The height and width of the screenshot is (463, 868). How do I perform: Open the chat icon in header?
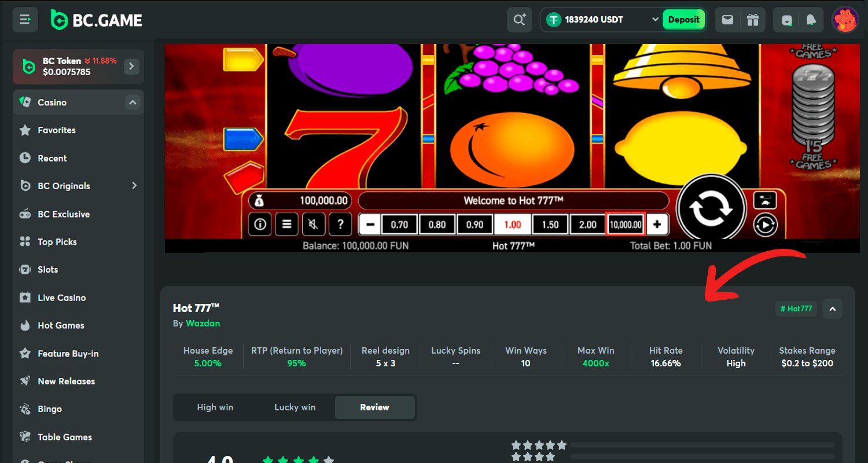click(x=787, y=20)
